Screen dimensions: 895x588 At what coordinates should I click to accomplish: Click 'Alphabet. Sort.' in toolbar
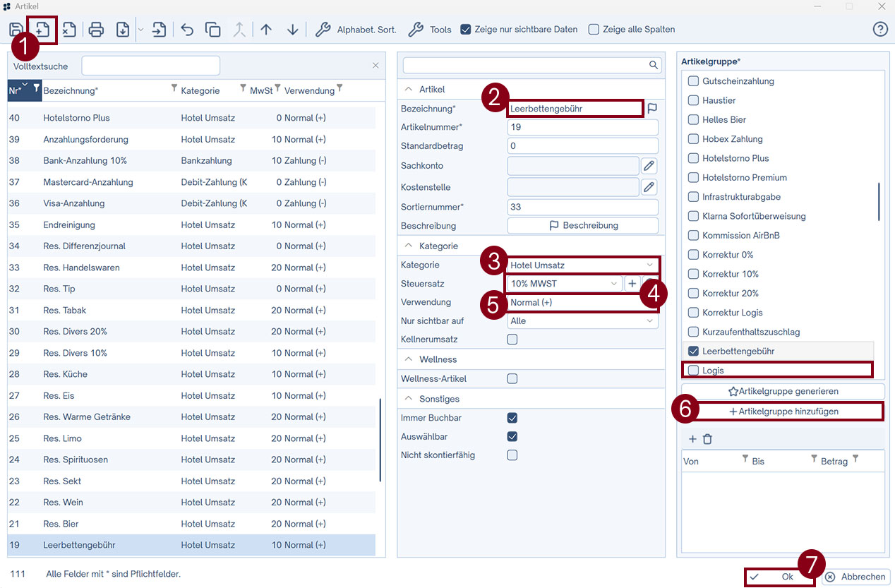pos(356,30)
